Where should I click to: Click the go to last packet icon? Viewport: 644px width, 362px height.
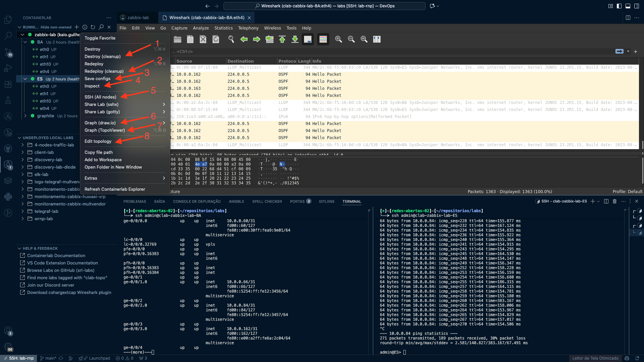(x=295, y=40)
